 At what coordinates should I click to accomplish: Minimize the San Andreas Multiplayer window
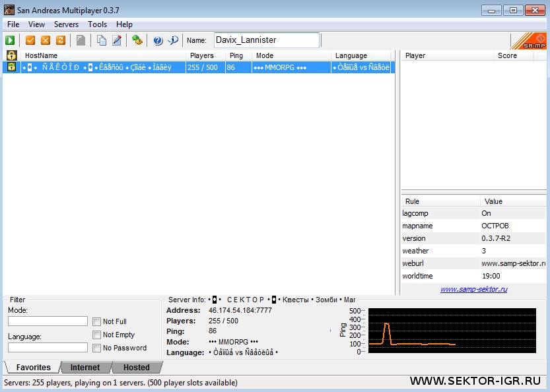pos(491,10)
